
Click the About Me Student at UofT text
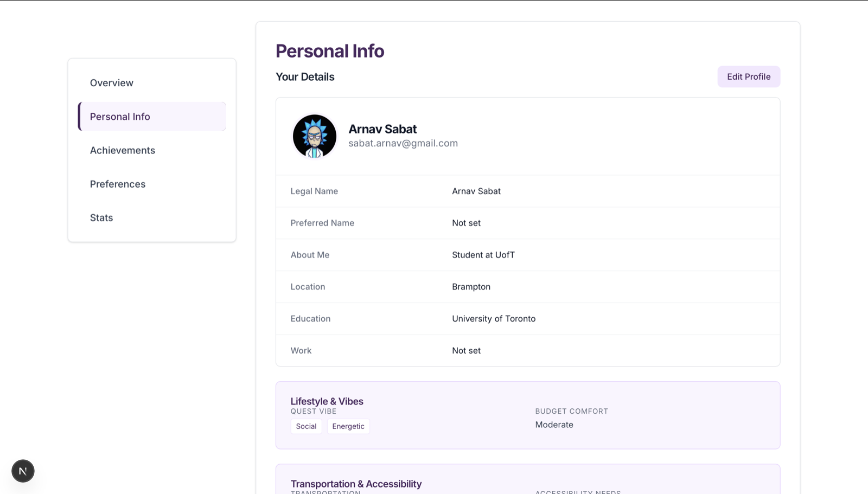point(483,255)
